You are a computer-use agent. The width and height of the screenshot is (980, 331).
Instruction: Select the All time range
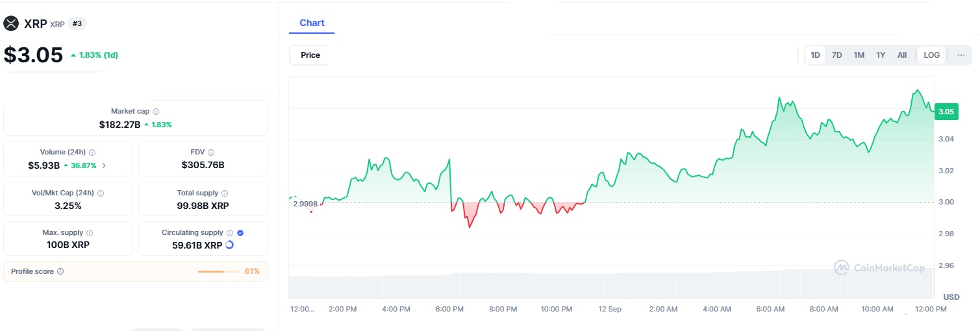coord(902,55)
